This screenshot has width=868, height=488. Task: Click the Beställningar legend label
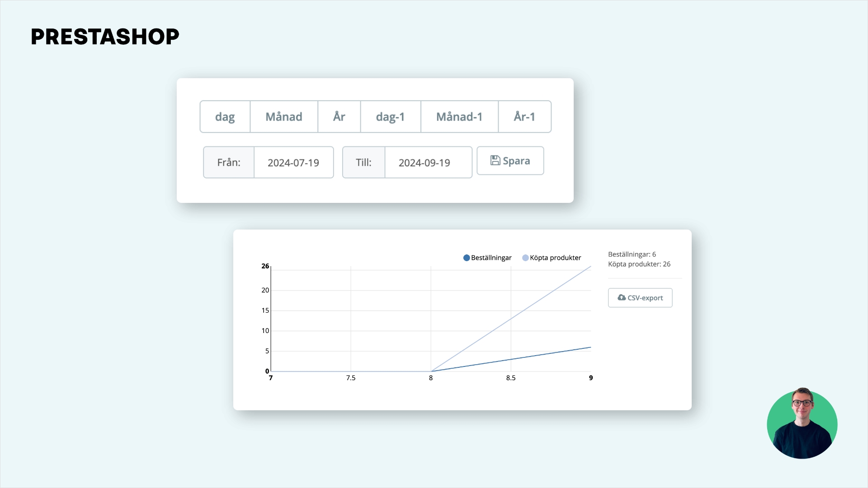pyautogui.click(x=491, y=258)
